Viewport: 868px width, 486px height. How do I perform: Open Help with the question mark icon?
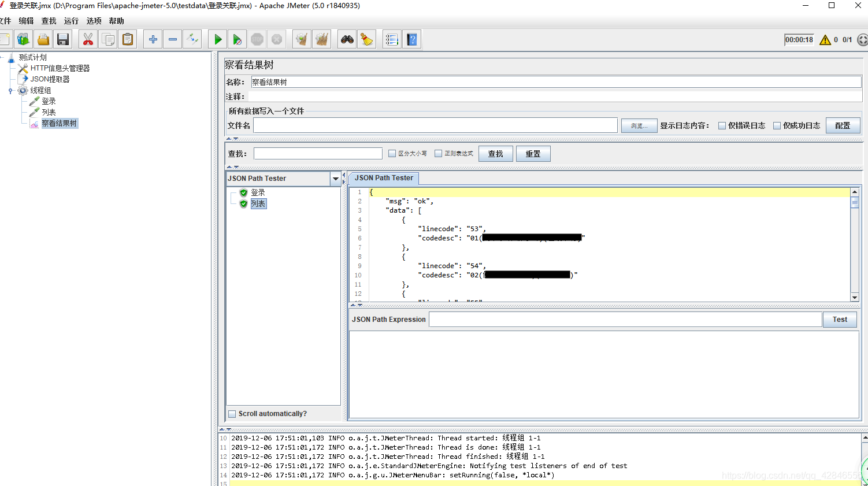point(412,39)
